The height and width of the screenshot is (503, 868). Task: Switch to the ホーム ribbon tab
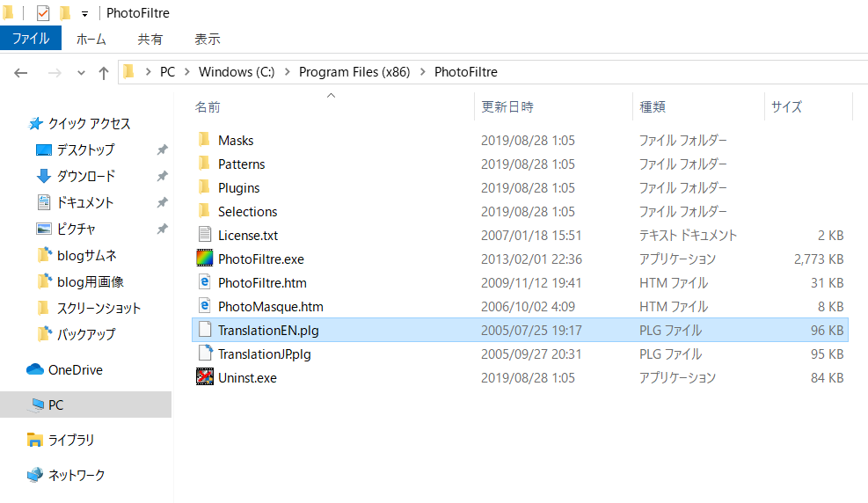(x=91, y=40)
